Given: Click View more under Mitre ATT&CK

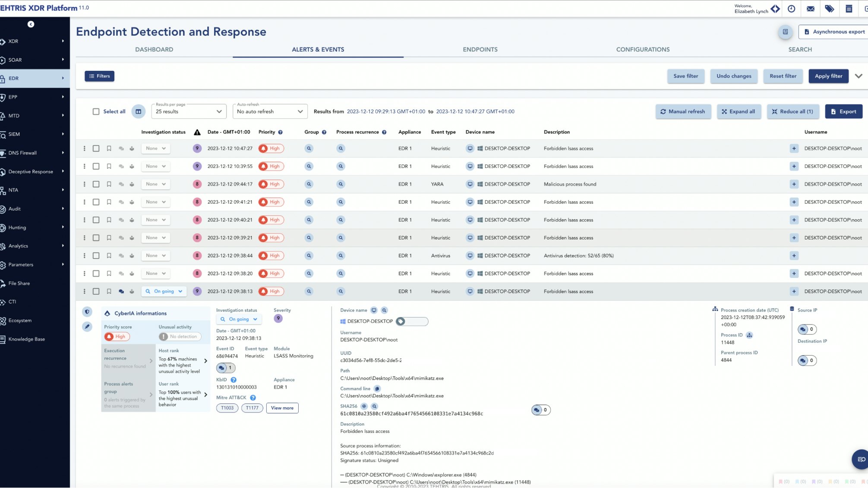Looking at the screenshot, I should 282,408.
